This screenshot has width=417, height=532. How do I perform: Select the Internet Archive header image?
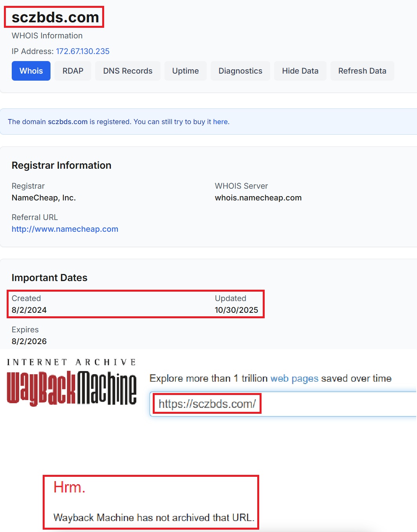70,362
